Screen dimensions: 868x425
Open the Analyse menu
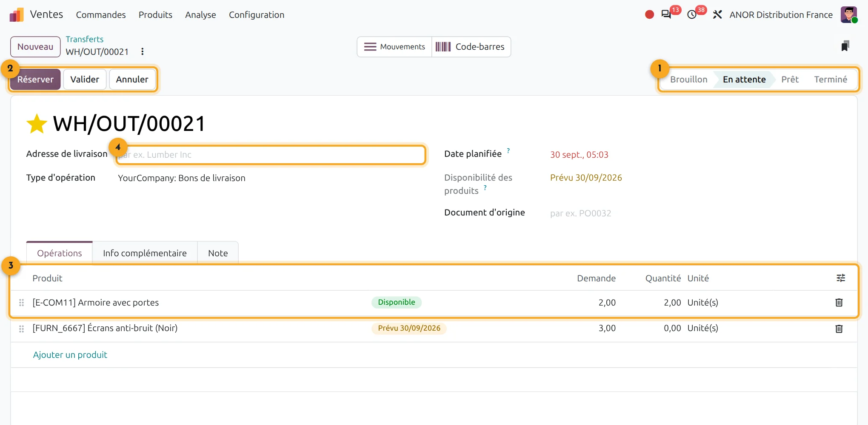tap(200, 15)
